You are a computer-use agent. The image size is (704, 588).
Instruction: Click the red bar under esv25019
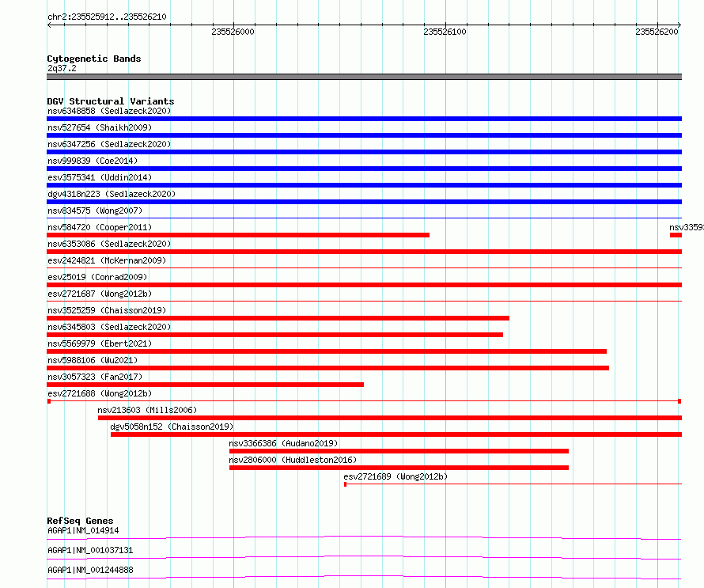(x=364, y=285)
